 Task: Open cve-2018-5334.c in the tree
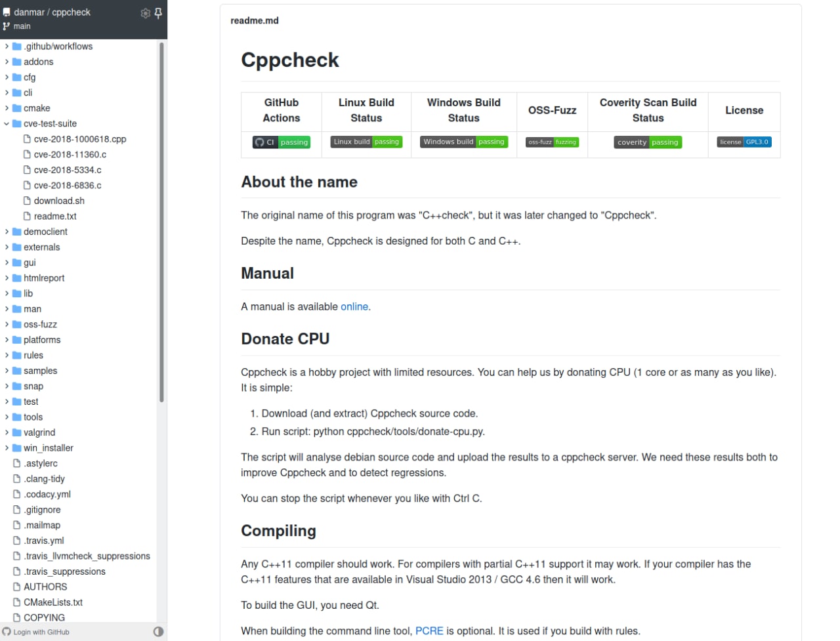tap(68, 170)
